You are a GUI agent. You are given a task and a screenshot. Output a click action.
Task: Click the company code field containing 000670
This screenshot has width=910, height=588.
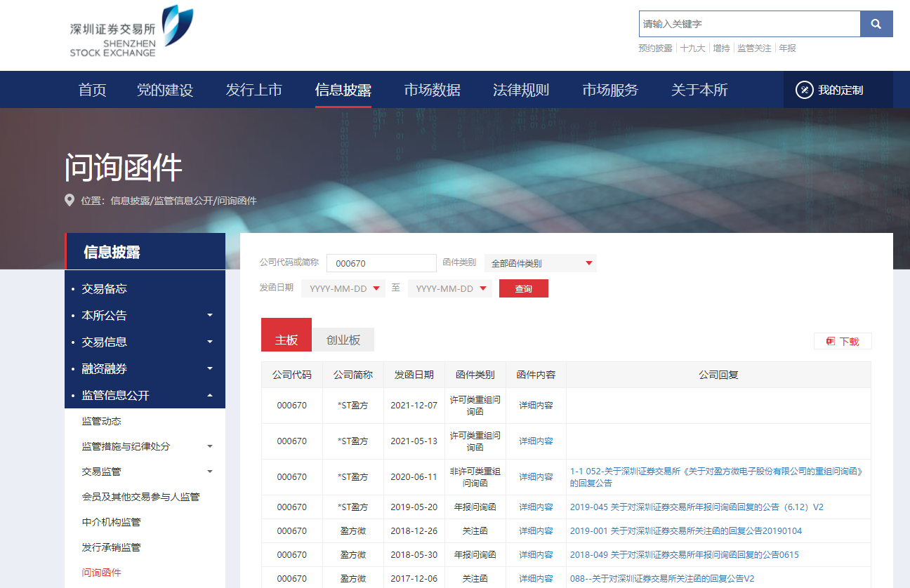[382, 263]
